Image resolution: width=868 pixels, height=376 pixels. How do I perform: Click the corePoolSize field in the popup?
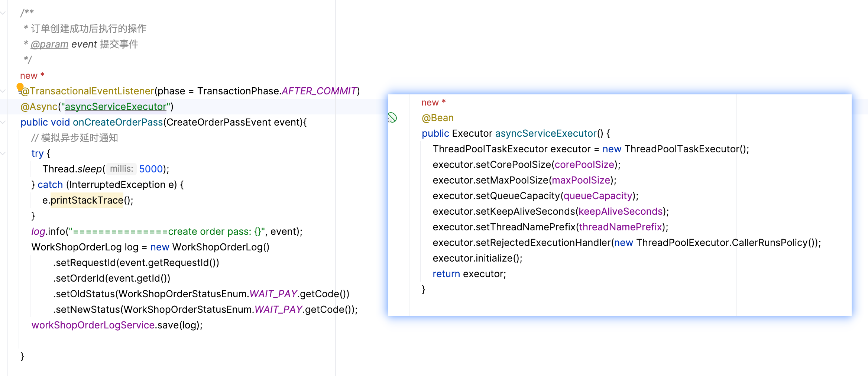584,165
